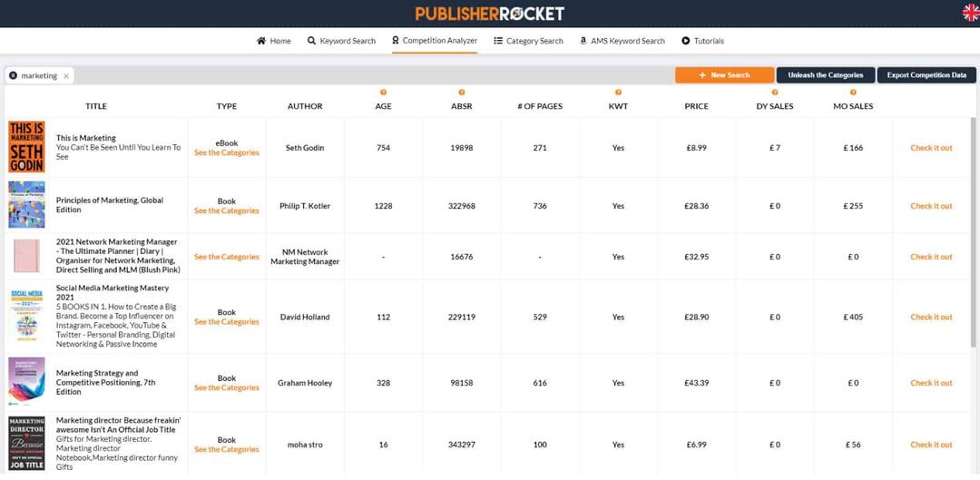980x480 pixels.
Task: Click the results table vertical scrollbar
Action: (x=973, y=231)
